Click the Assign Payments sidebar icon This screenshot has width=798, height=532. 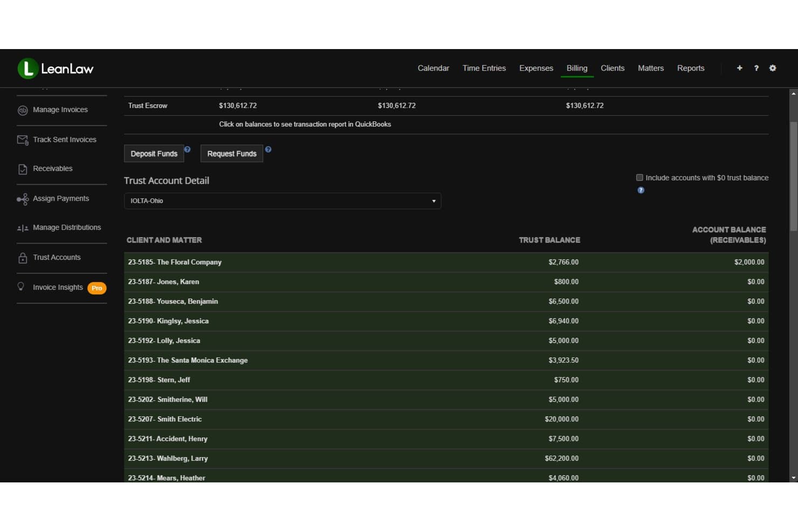[x=23, y=199]
